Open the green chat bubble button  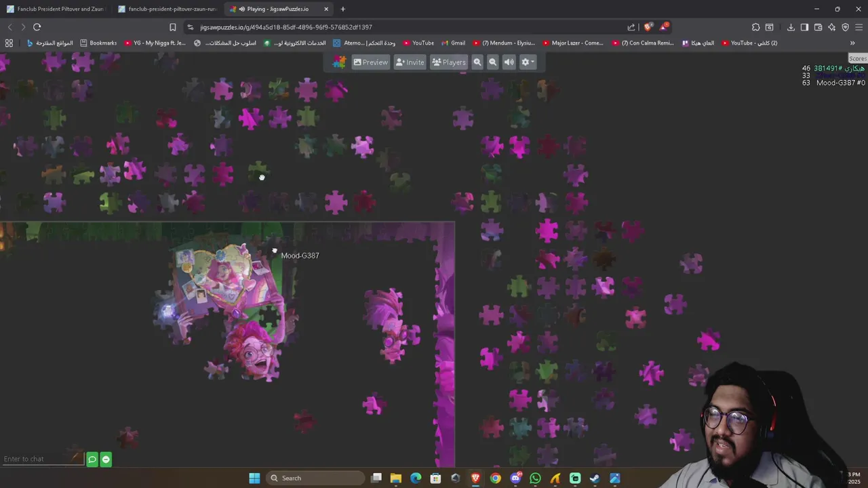(x=92, y=460)
